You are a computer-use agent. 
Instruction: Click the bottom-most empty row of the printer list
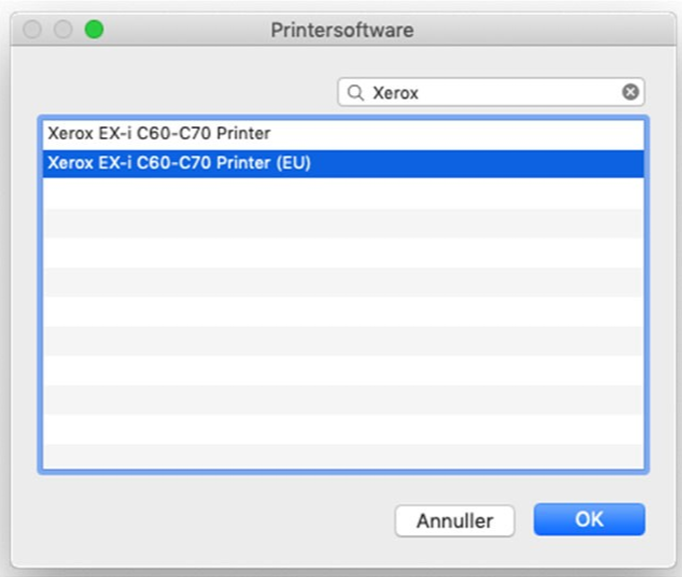pyautogui.click(x=343, y=456)
